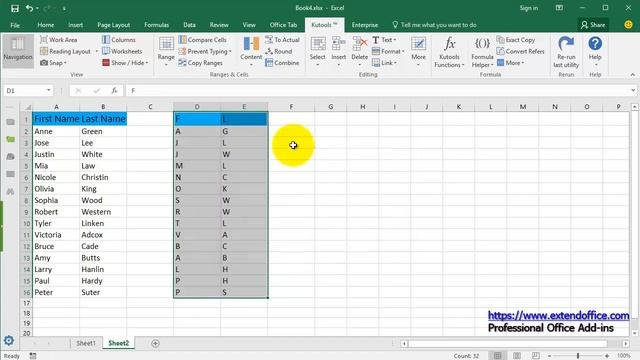Click the zoom in plus button

[x=607, y=356]
